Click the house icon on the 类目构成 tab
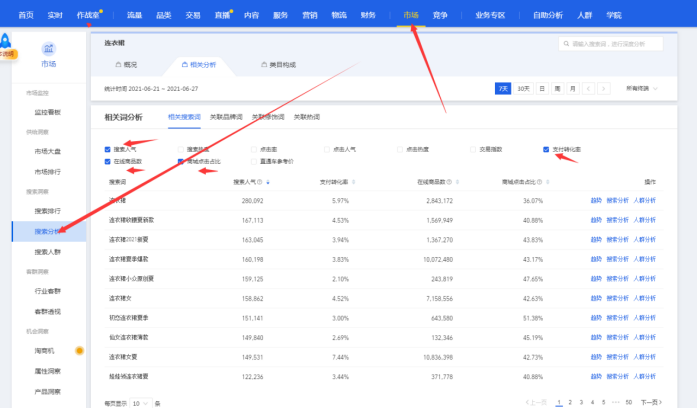Screen dimensions: 697x408 [264, 64]
